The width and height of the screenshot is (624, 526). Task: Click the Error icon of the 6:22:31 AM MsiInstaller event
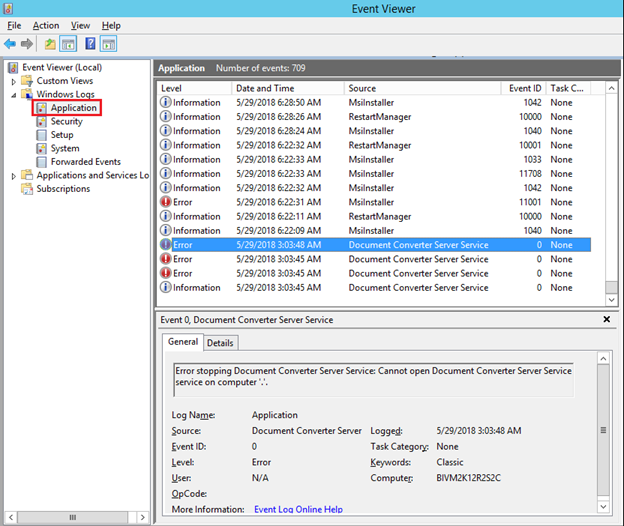tap(166, 202)
